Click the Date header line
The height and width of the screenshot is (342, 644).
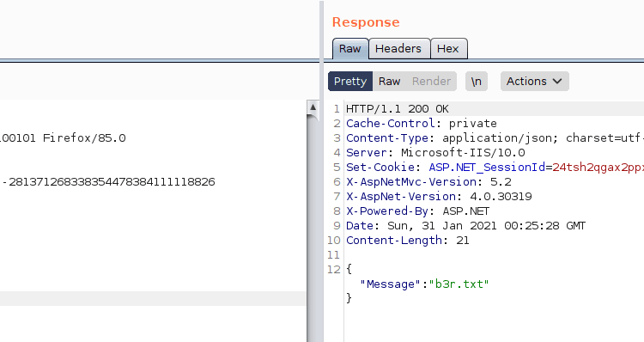pos(465,226)
